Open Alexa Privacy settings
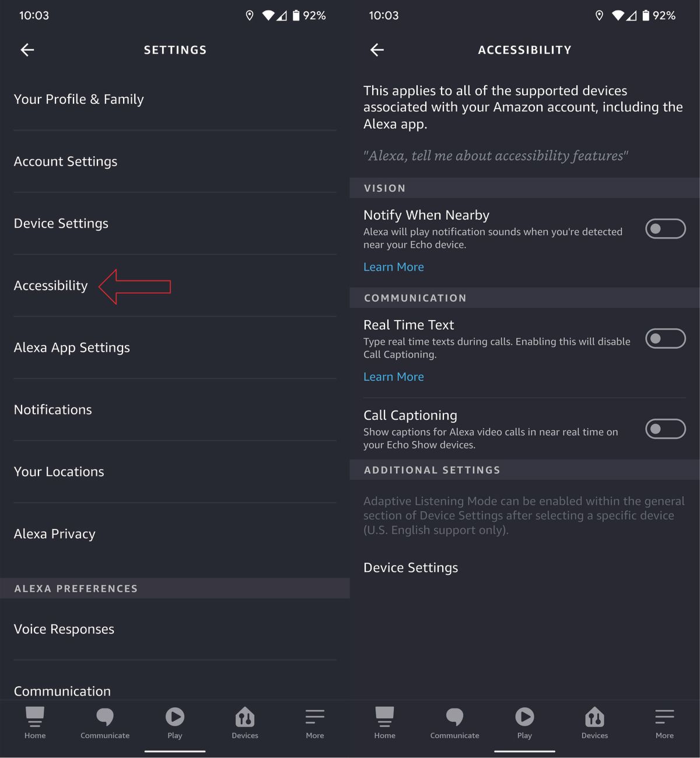 (x=54, y=534)
